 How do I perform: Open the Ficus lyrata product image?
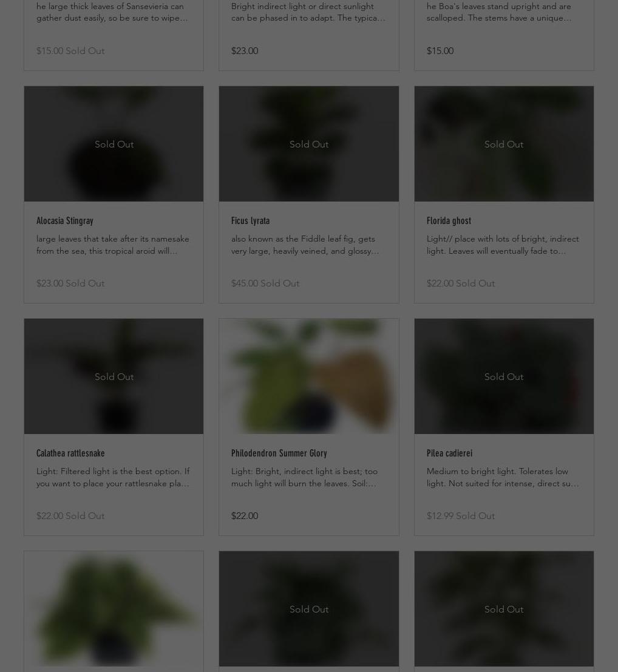(x=308, y=144)
